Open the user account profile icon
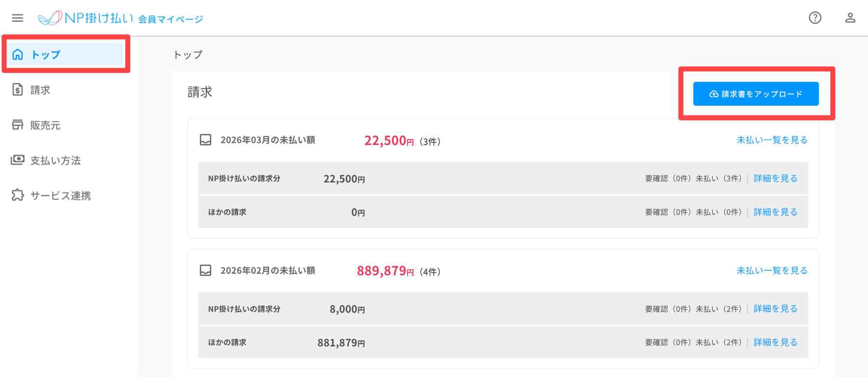868x378 pixels. pos(850,18)
